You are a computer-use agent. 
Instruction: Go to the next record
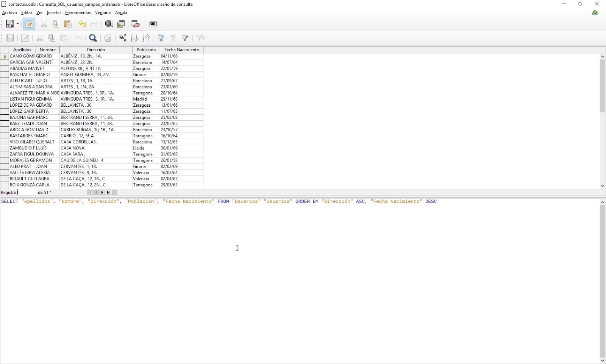[x=102, y=192]
